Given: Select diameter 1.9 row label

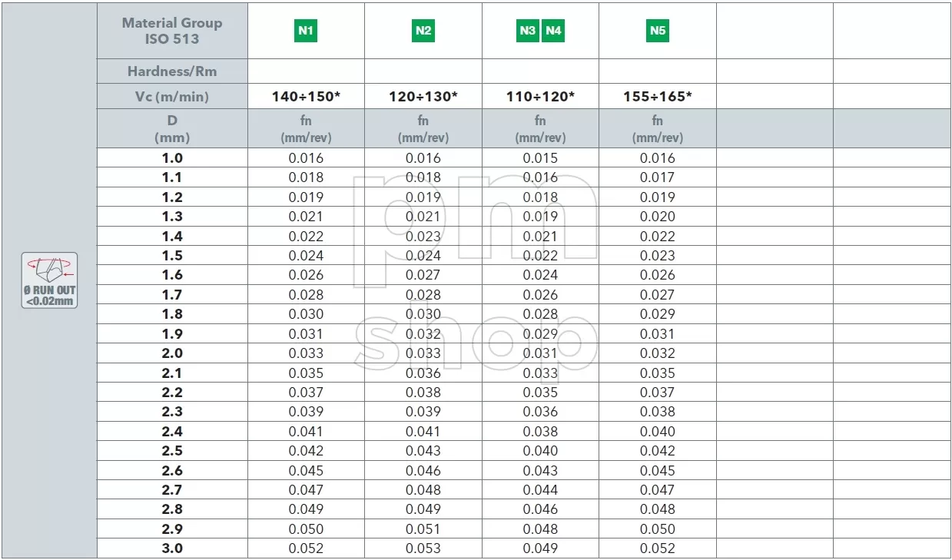Looking at the screenshot, I should 172,334.
